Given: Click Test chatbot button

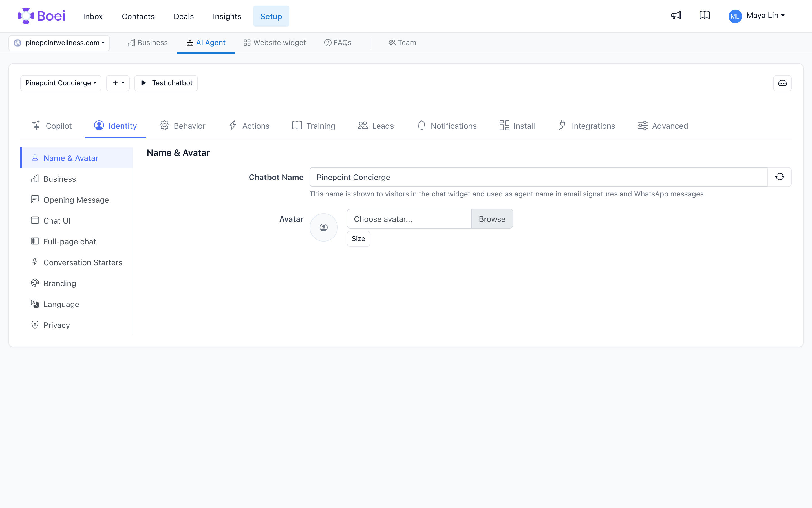Looking at the screenshot, I should [166, 83].
